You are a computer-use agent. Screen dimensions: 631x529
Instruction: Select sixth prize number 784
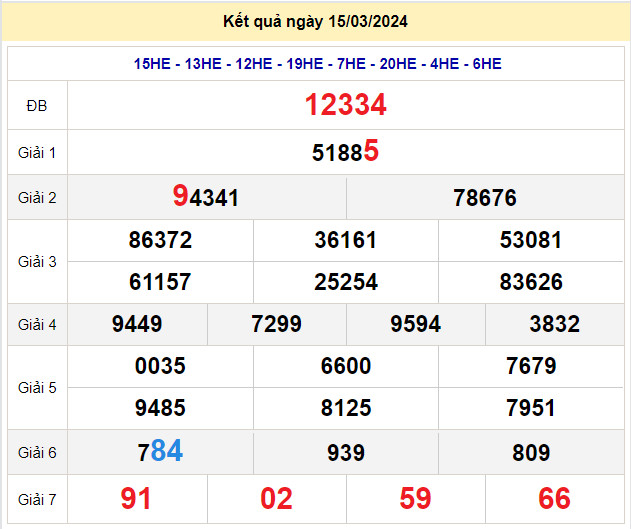160,451
